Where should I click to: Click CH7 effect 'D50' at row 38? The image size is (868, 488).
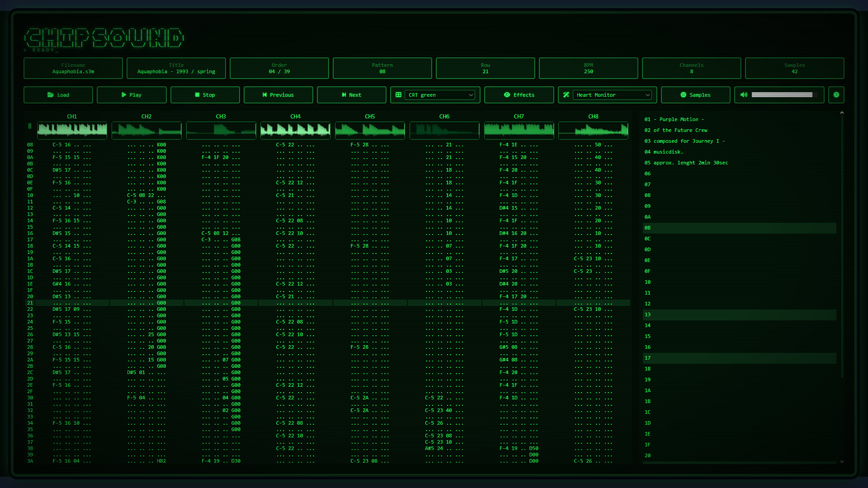point(534,448)
